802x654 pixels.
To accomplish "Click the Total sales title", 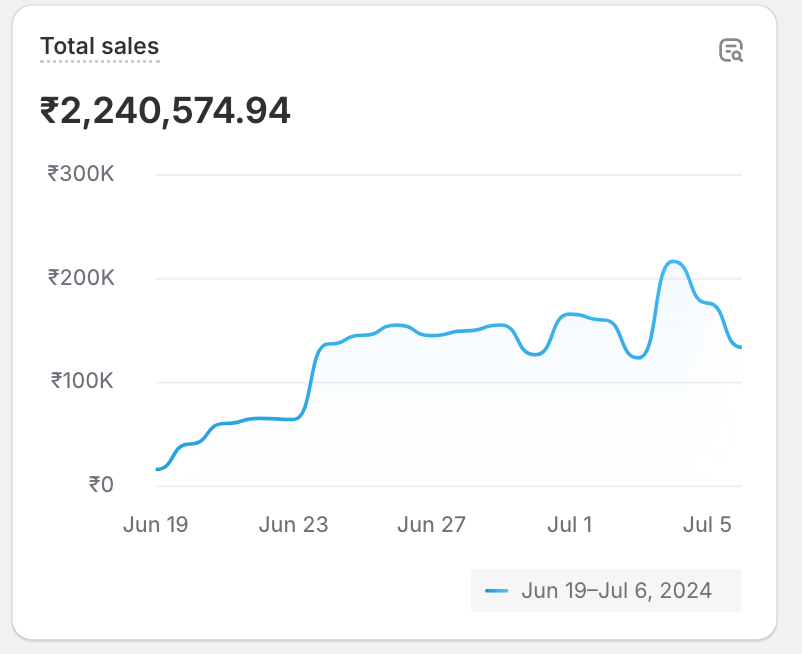I will (99, 46).
